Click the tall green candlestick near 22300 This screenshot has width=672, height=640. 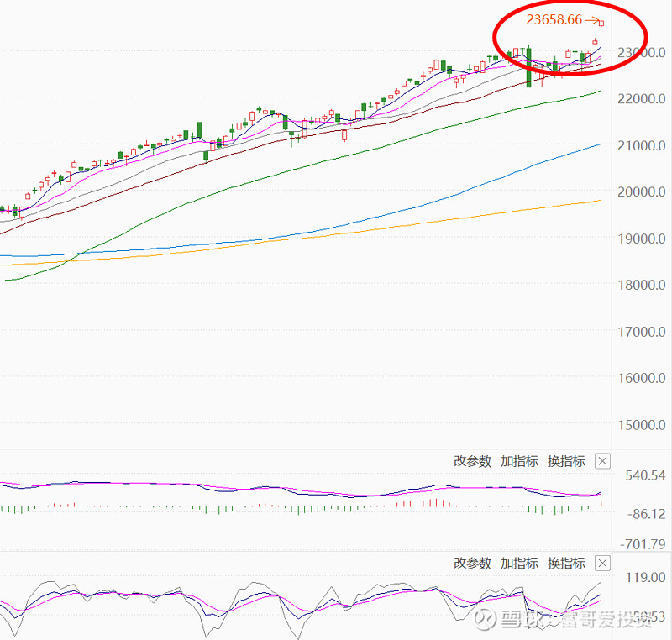point(529,69)
